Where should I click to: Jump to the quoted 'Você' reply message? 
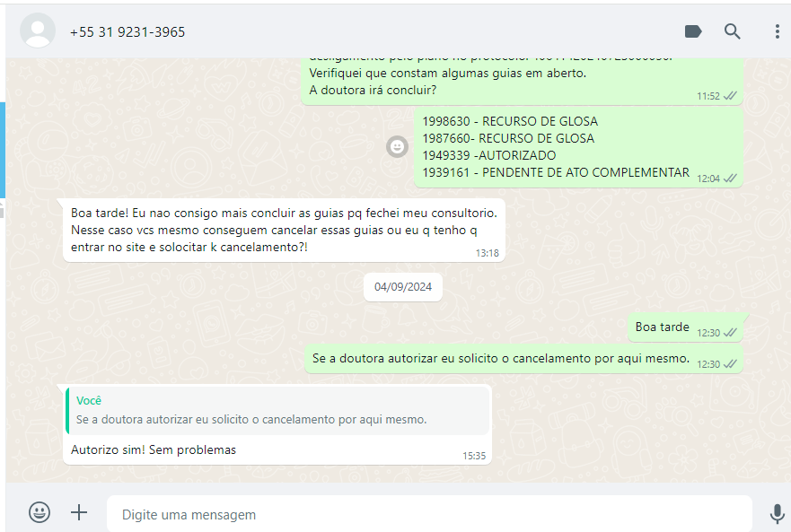coord(277,411)
